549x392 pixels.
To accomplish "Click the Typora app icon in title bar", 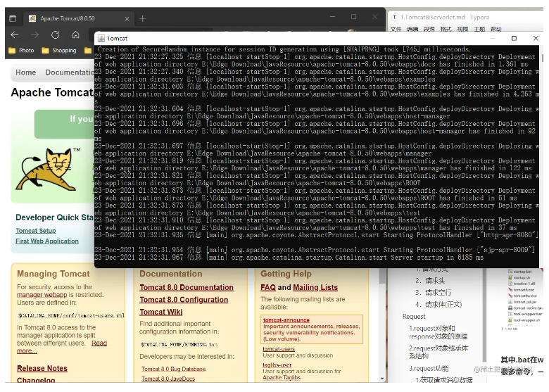I will pyautogui.click(x=395, y=17).
